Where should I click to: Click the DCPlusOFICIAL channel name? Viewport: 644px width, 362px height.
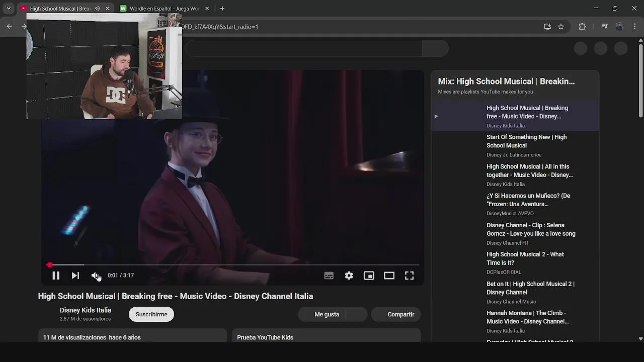point(504,272)
